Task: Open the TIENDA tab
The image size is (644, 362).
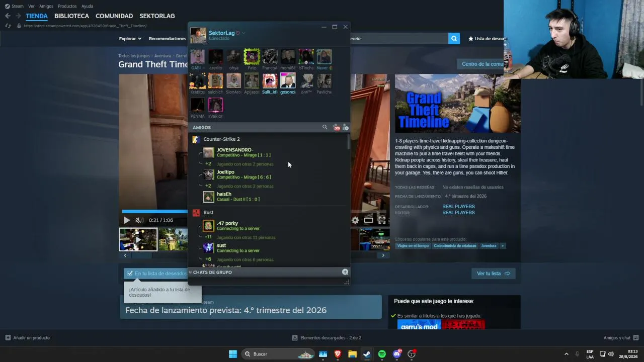Action: [x=37, y=16]
